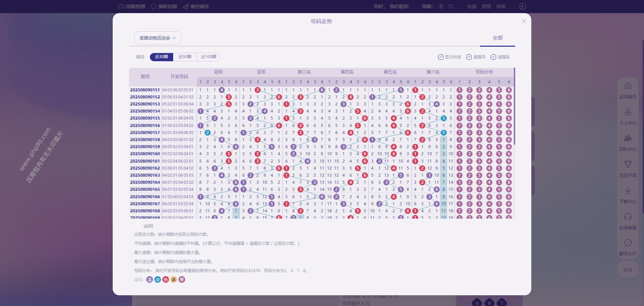Toggle the 遗漏条 checkbox
This screenshot has height=306, width=644.
point(493,57)
